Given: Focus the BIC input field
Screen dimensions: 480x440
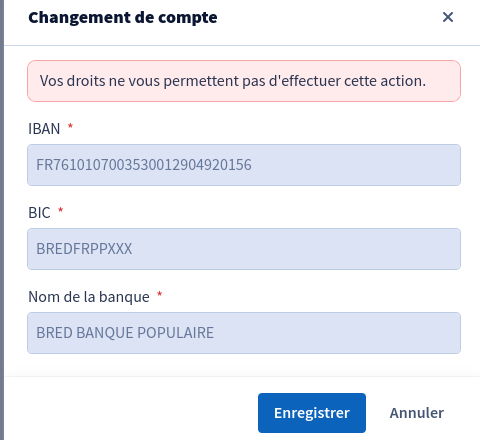Looking at the screenshot, I should tap(244, 249).
